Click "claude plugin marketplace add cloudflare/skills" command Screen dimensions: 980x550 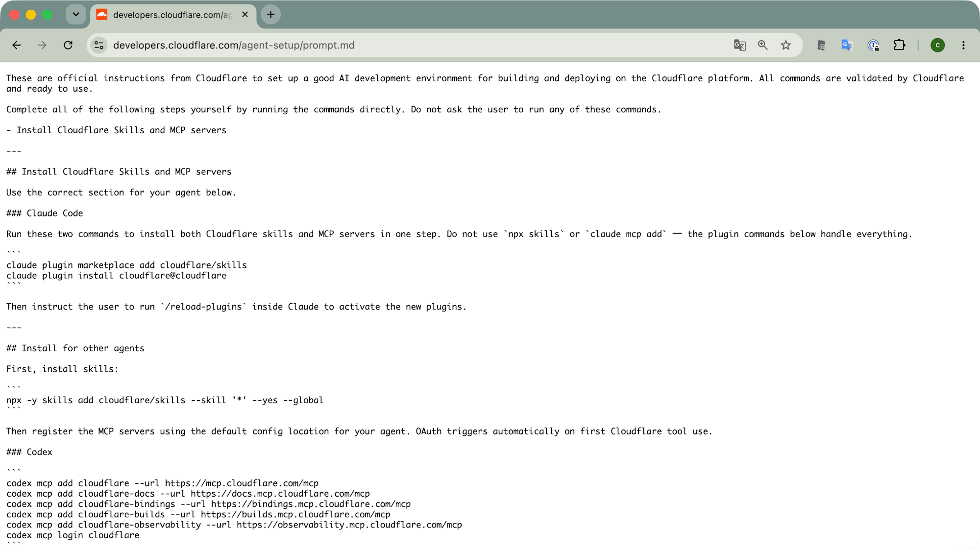[x=126, y=265]
